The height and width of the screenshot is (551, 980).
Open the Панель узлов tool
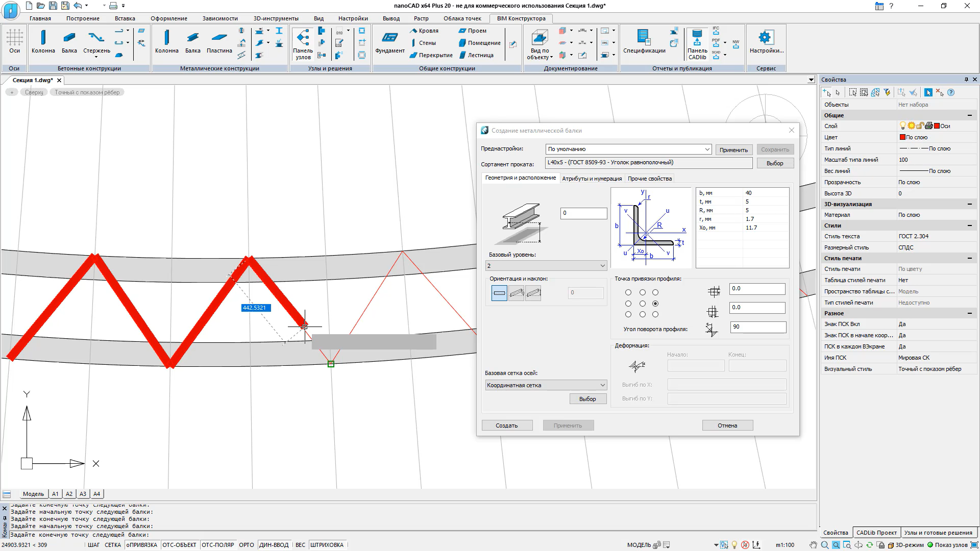[303, 38]
